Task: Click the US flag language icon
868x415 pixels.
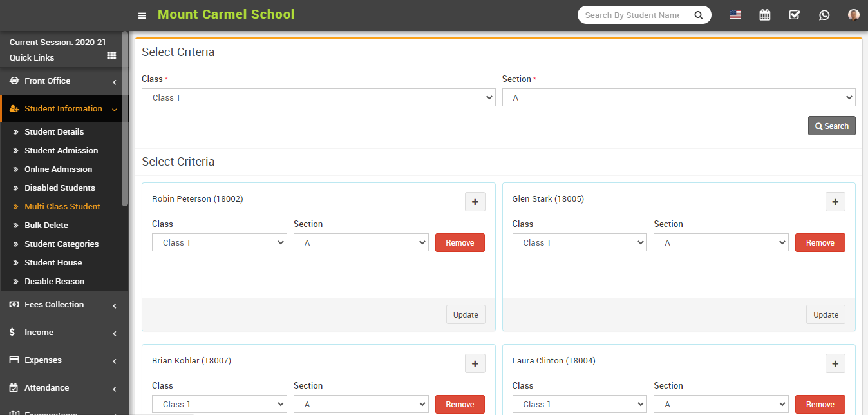Action: 735,14
